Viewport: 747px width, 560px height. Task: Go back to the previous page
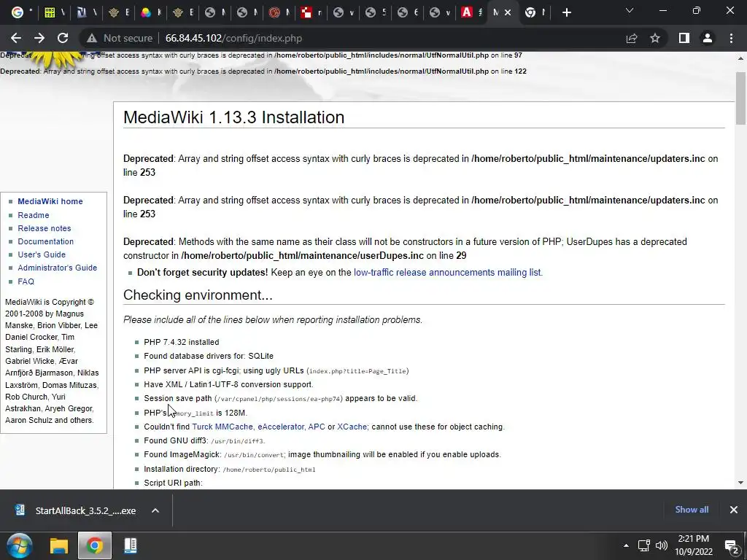pos(16,38)
